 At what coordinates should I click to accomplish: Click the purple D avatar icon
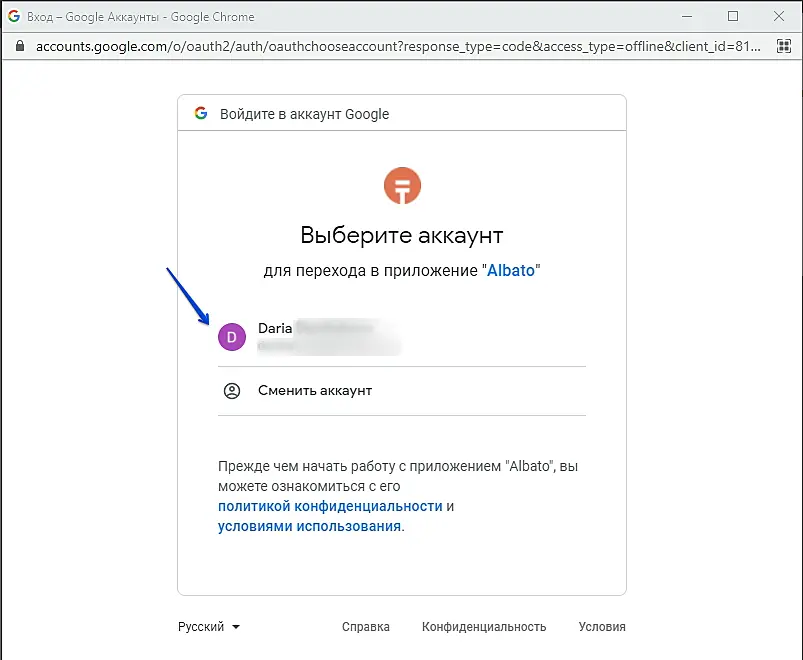click(232, 337)
